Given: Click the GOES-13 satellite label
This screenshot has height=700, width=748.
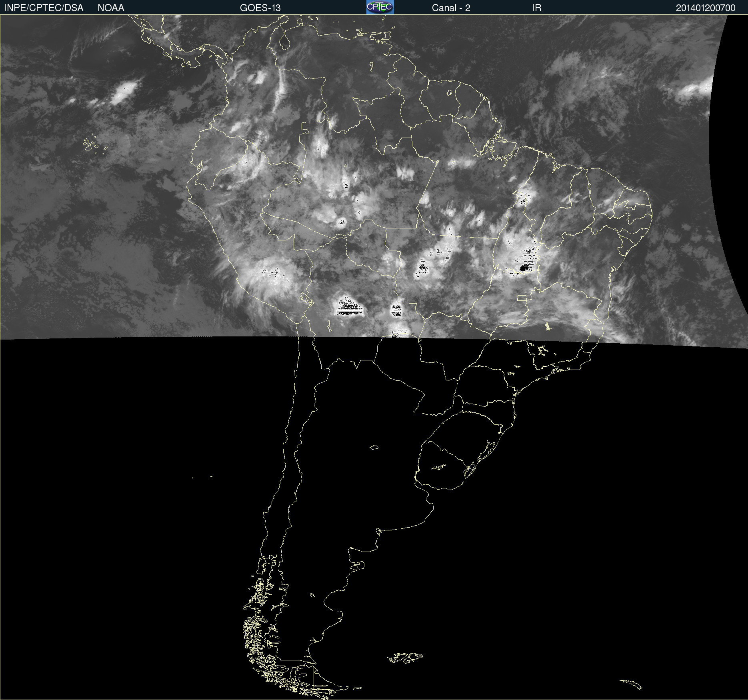Looking at the screenshot, I should coord(260,8).
